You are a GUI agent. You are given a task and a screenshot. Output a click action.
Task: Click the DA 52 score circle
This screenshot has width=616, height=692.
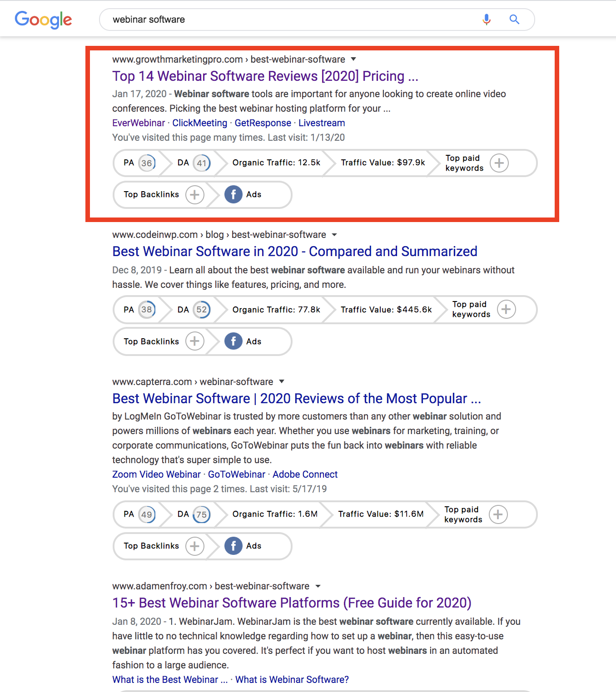pos(202,310)
